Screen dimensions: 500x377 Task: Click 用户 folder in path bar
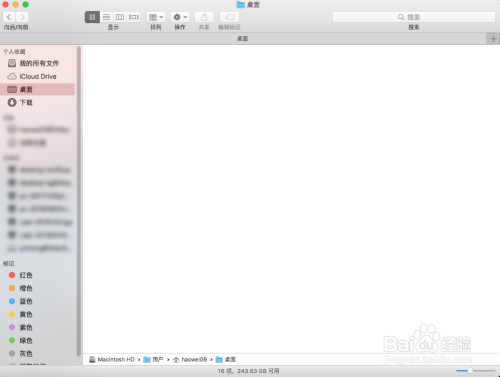(x=153, y=359)
